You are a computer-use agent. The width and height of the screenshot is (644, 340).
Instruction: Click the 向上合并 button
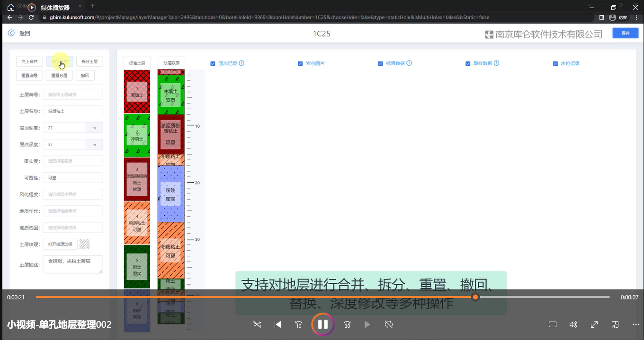tap(30, 61)
